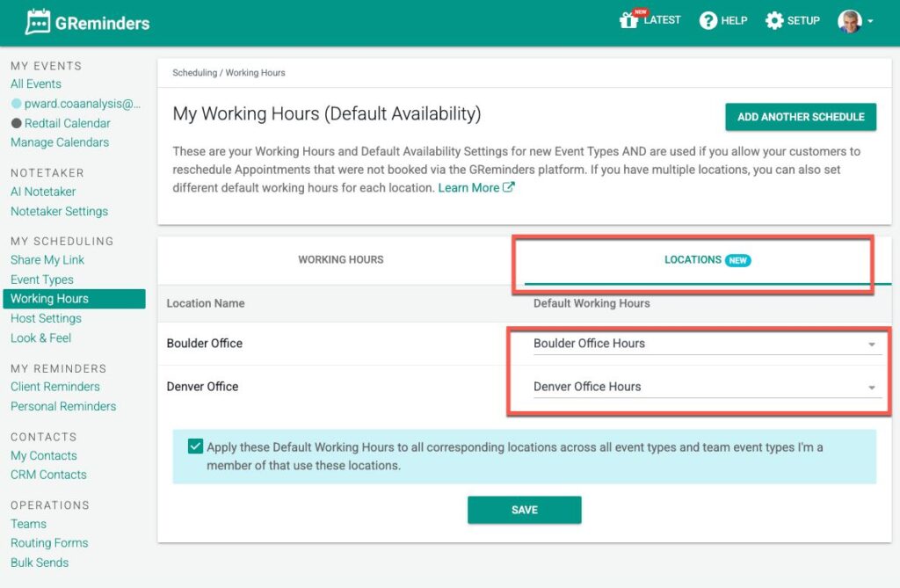Image resolution: width=900 pixels, height=588 pixels.
Task: Click the teal dot next to pward calendar
Action: pyautogui.click(x=16, y=104)
